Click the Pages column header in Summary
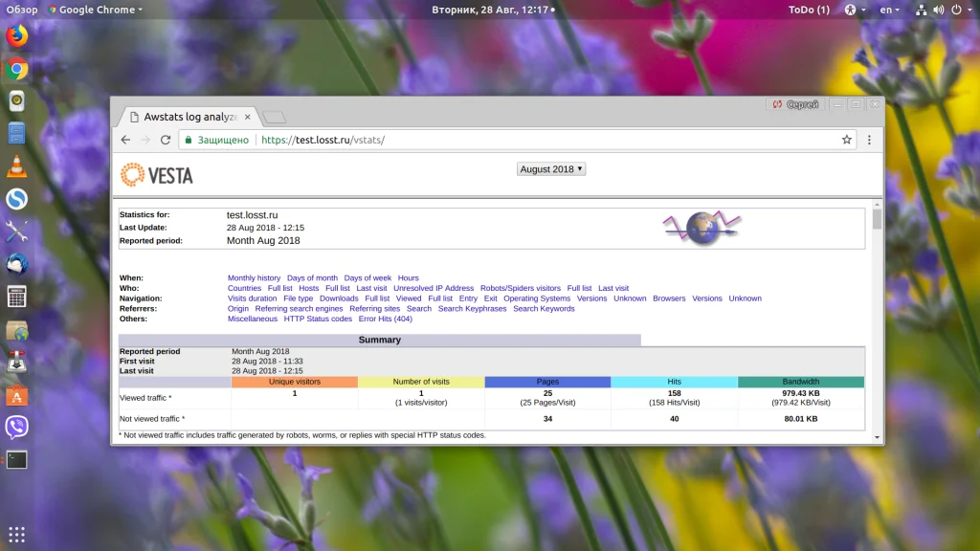The image size is (980, 551). [547, 382]
